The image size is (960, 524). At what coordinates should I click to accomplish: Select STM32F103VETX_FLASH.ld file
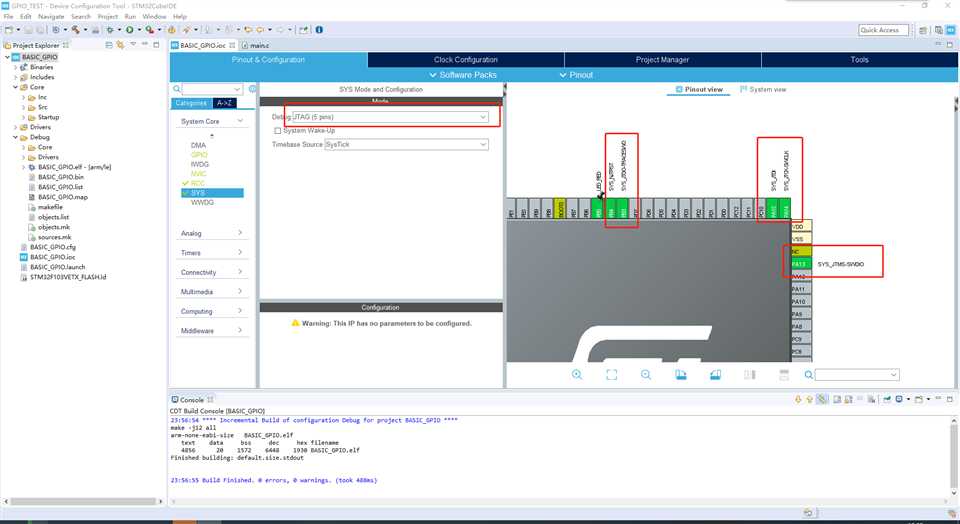pyautogui.click(x=68, y=277)
